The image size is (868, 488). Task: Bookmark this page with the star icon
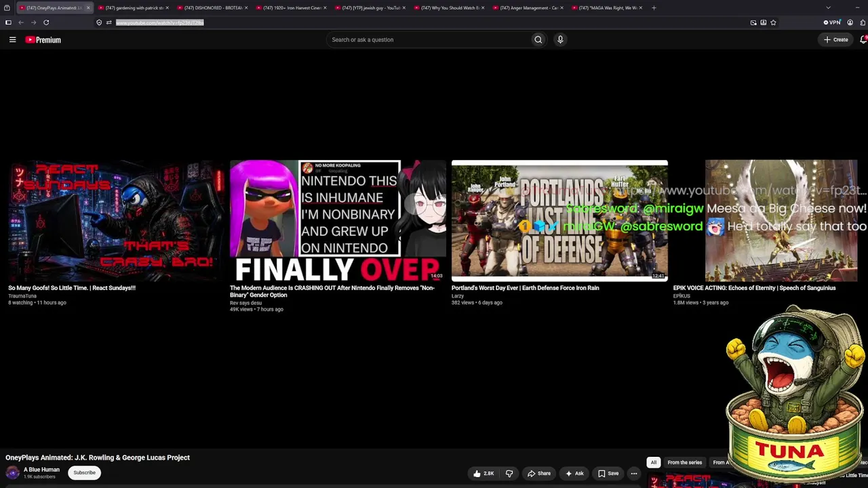click(x=773, y=22)
